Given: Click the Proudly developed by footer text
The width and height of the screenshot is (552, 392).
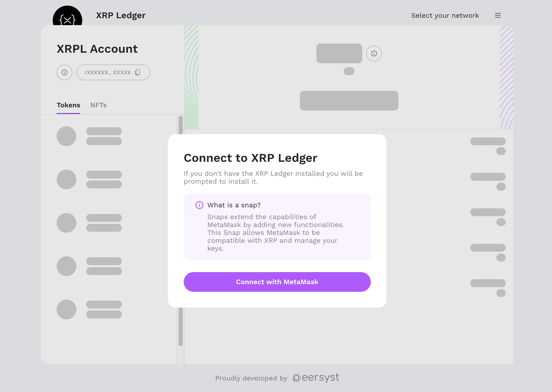Looking at the screenshot, I should [251, 378].
